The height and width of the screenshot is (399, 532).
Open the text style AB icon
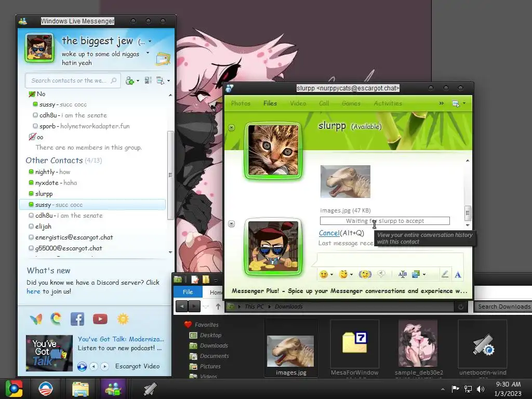click(403, 274)
